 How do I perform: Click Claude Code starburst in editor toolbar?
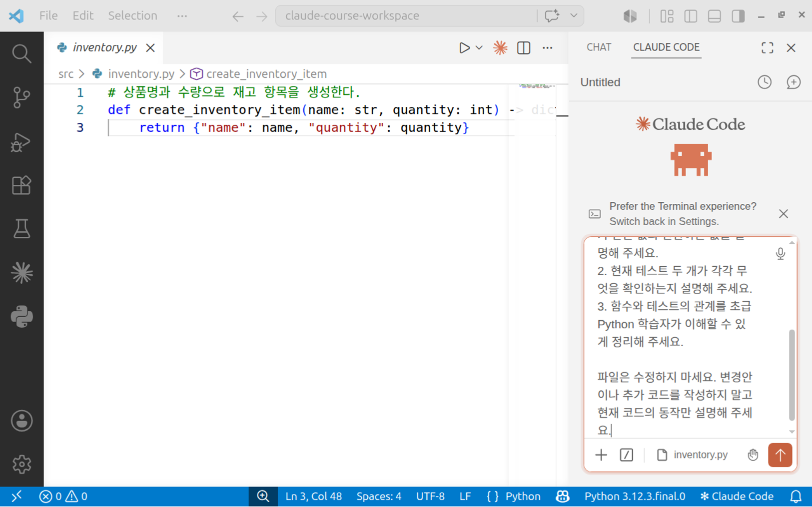click(500, 48)
